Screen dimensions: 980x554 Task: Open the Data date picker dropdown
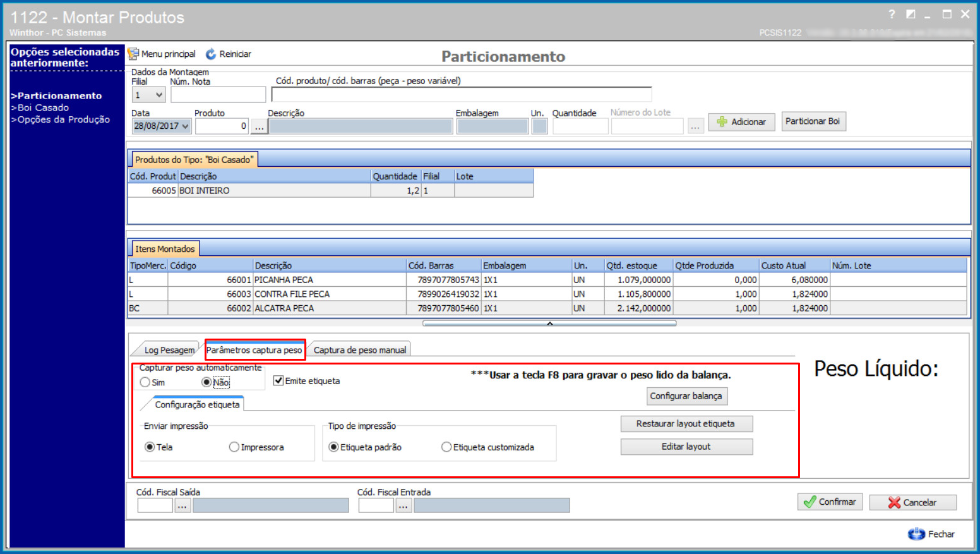(186, 126)
